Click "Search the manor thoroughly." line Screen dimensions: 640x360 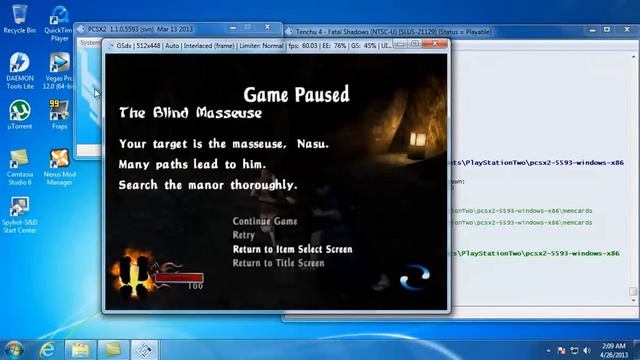point(208,185)
